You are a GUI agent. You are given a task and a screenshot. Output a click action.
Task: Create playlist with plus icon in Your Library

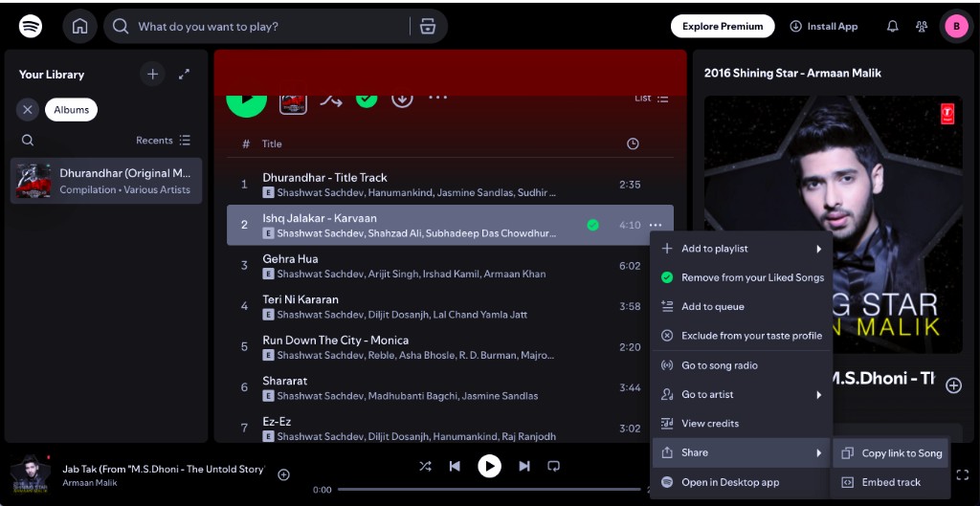click(152, 75)
